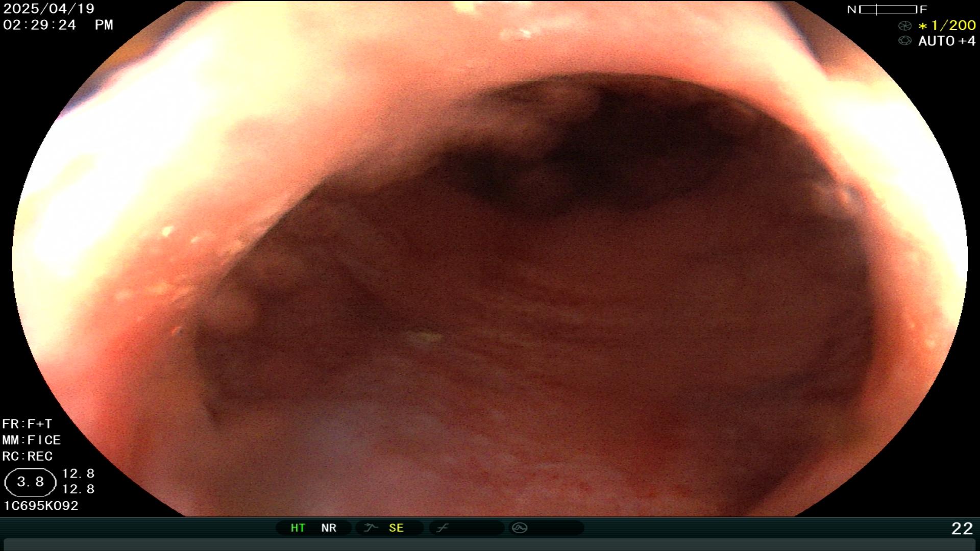
Task: Click the time 02:29:24 PM
Action: point(58,25)
